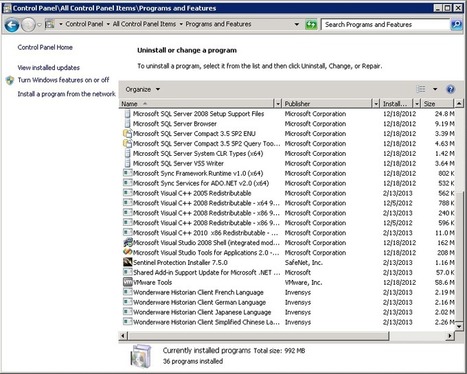Screen dimensions: 467x374
Task: Click the Visual Studio 2008 Shell icon
Action: click(x=128, y=242)
